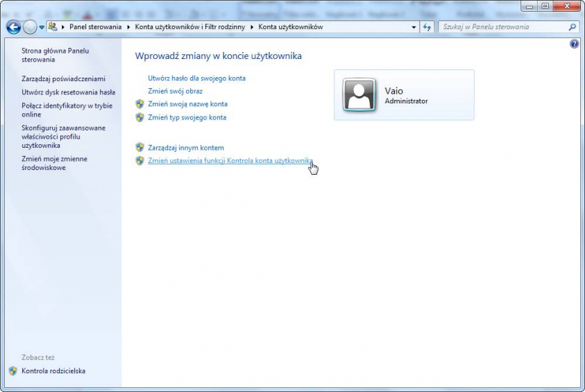Select Panel sterowania breadcrumb item

click(95, 27)
